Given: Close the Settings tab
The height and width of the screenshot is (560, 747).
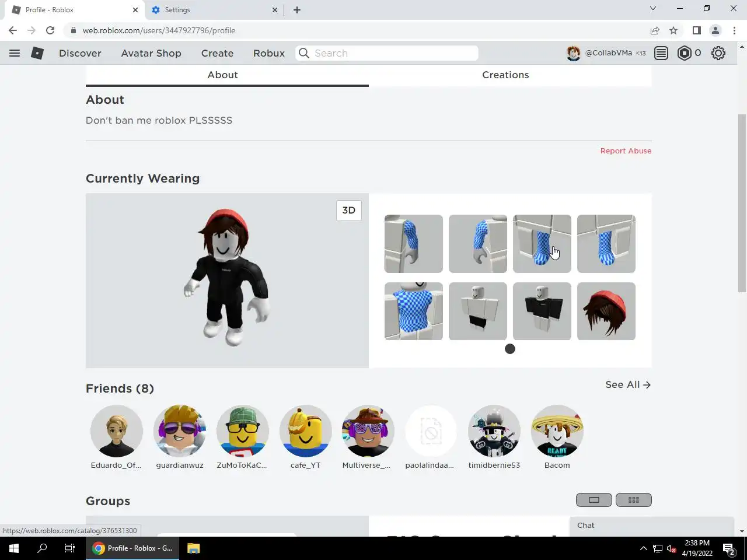Looking at the screenshot, I should pyautogui.click(x=275, y=10).
